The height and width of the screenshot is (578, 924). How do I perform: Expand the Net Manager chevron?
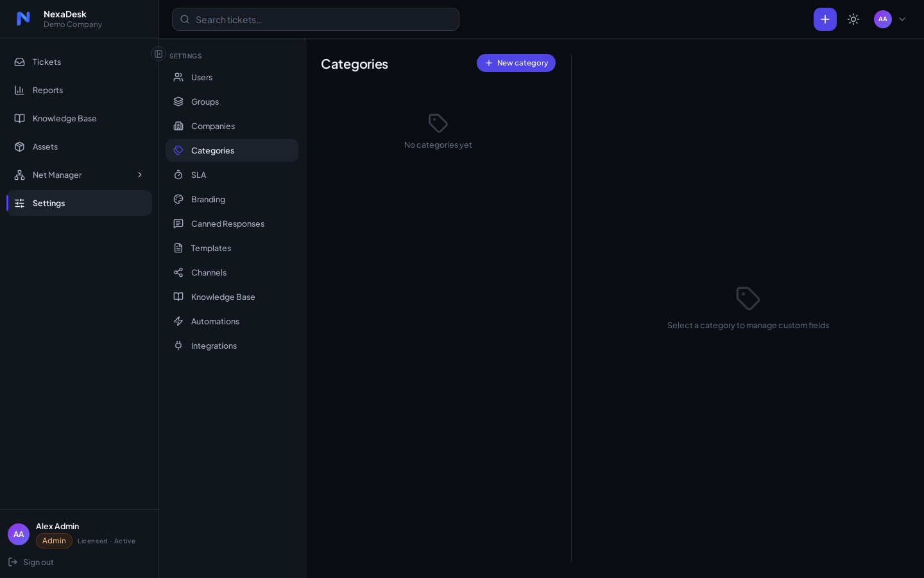pyautogui.click(x=140, y=175)
